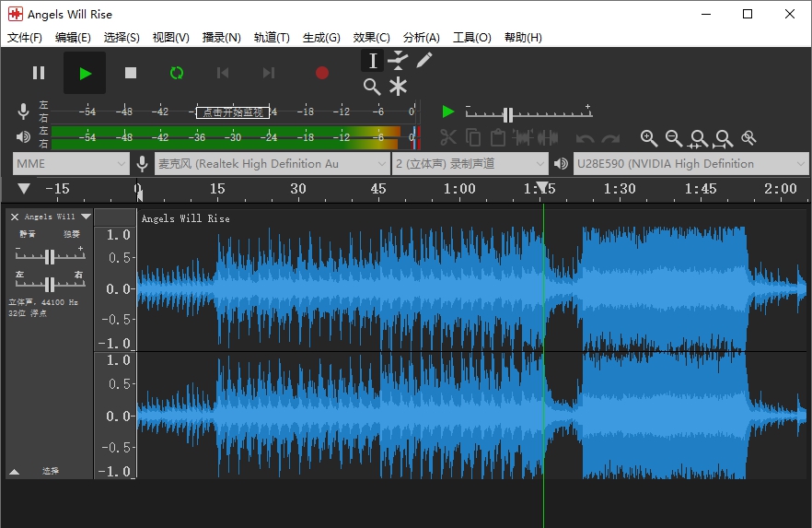This screenshot has height=528, width=812.
Task: Click the microphone icon beside the recording device
Action: (142, 164)
